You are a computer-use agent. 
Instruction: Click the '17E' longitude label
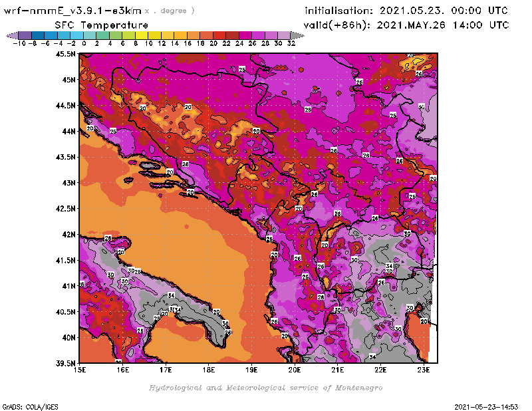[166, 370]
